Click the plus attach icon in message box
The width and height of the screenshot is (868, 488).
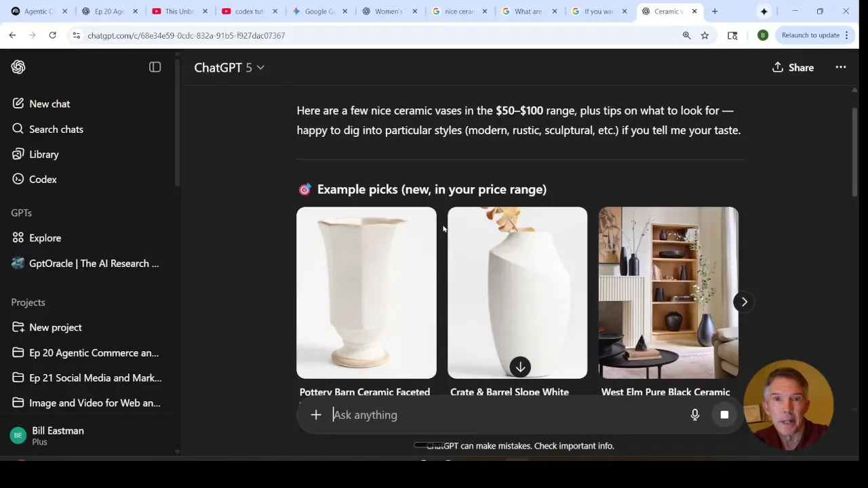316,415
